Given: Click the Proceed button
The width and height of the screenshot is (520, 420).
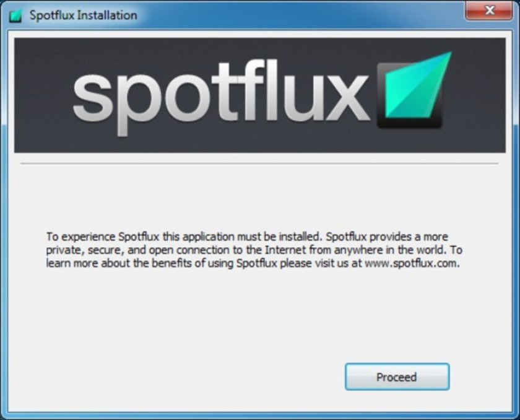Looking at the screenshot, I should click(x=397, y=377).
